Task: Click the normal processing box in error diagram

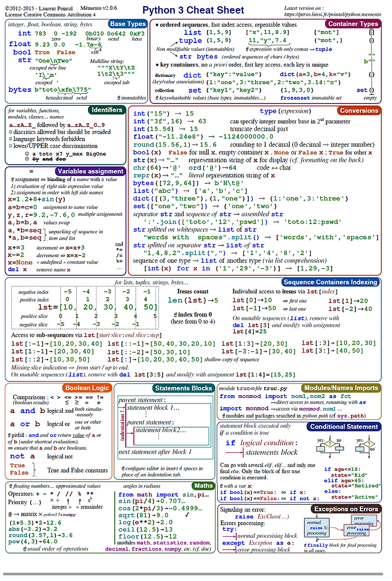Action: pyautogui.click(x=316, y=528)
